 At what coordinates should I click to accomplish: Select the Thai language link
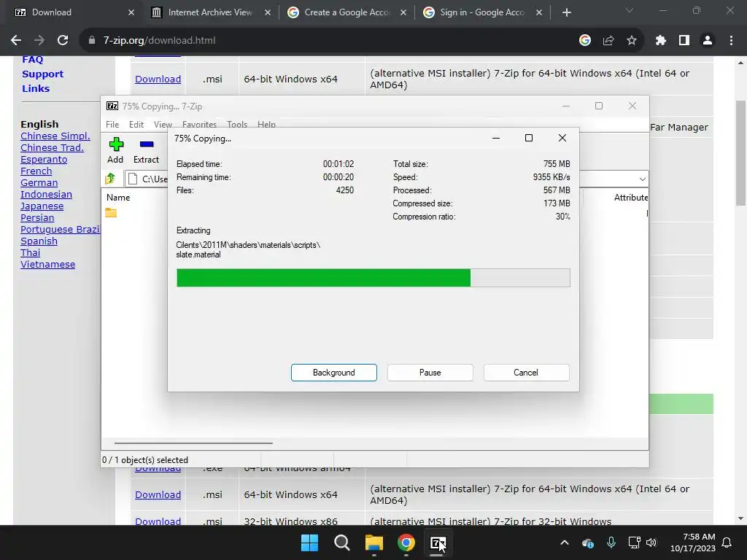pos(31,253)
